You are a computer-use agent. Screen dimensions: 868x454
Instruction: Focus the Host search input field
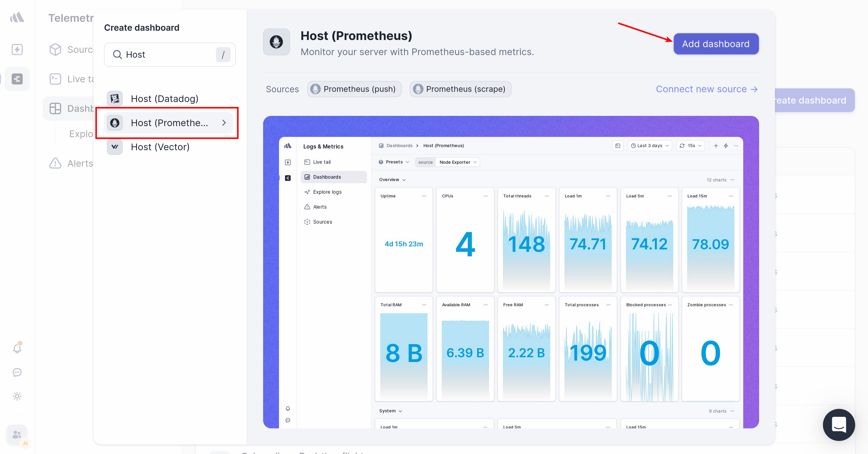coord(170,55)
